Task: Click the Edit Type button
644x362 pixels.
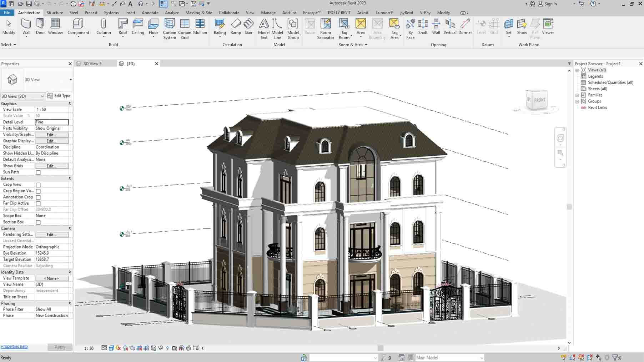Action: point(59,96)
